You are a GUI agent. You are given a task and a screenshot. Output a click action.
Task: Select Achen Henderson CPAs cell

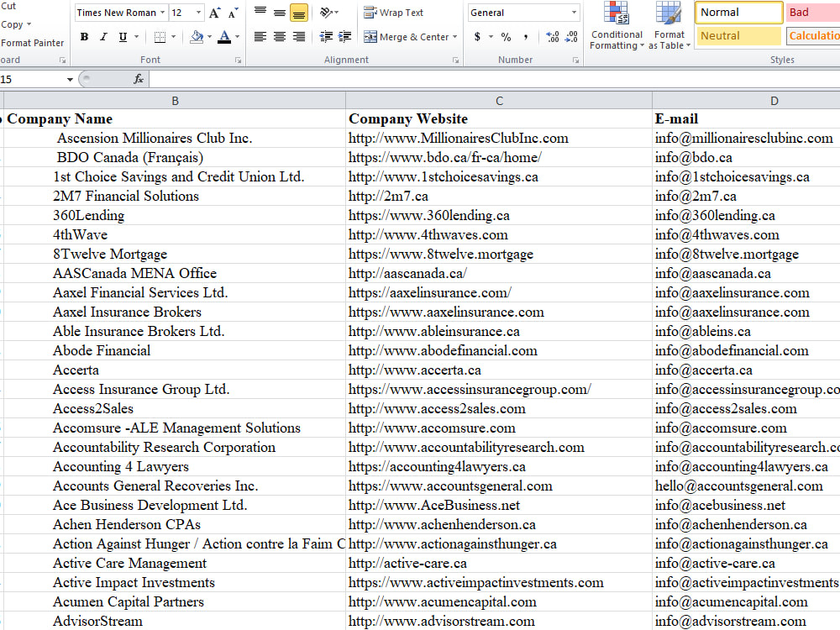175,524
